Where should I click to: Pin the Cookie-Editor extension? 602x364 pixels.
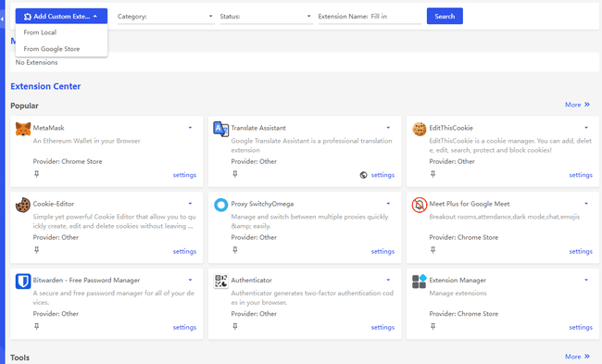tap(36, 250)
